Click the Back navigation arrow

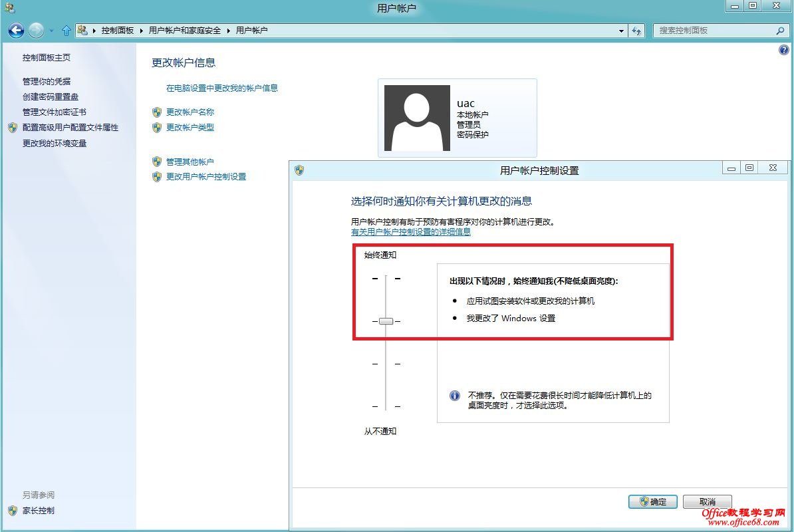(15, 30)
